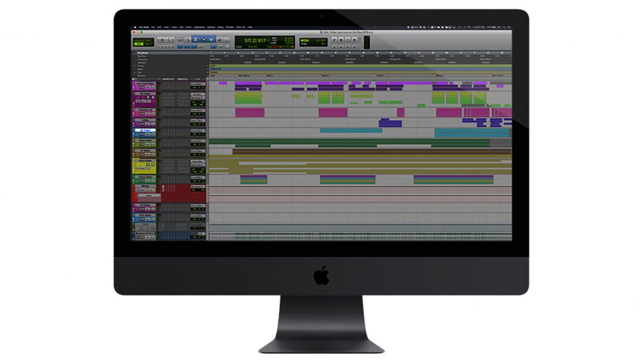Select the Grabber hand tool

click(x=211, y=40)
